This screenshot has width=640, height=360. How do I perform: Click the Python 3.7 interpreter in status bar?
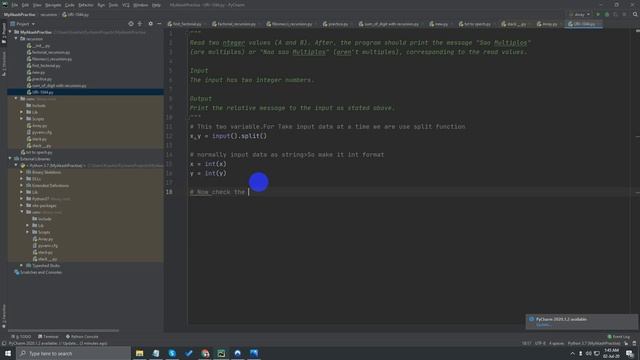tap(594, 343)
